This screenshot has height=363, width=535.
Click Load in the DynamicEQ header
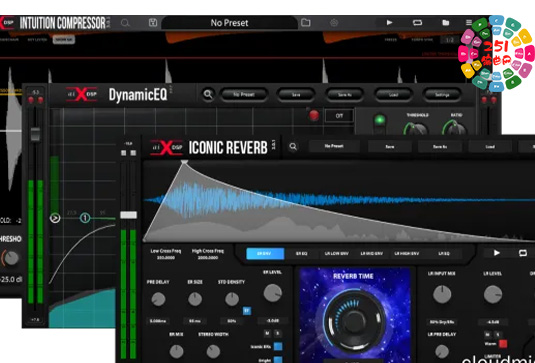click(x=393, y=95)
